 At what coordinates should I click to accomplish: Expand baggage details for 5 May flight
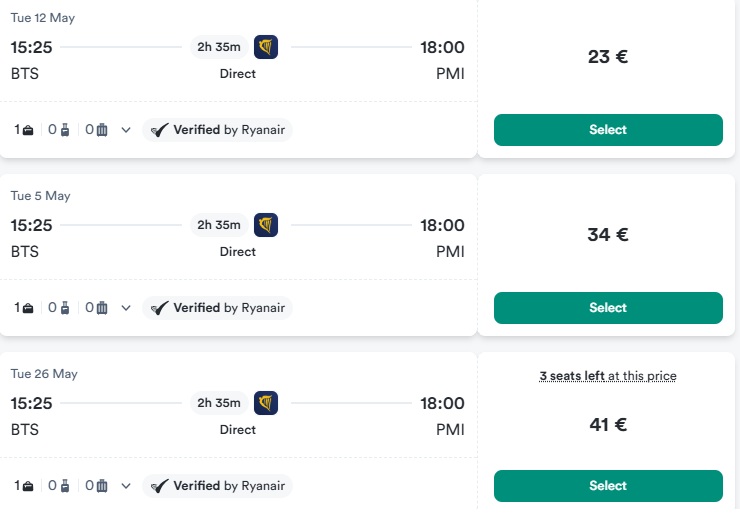pyautogui.click(x=126, y=308)
